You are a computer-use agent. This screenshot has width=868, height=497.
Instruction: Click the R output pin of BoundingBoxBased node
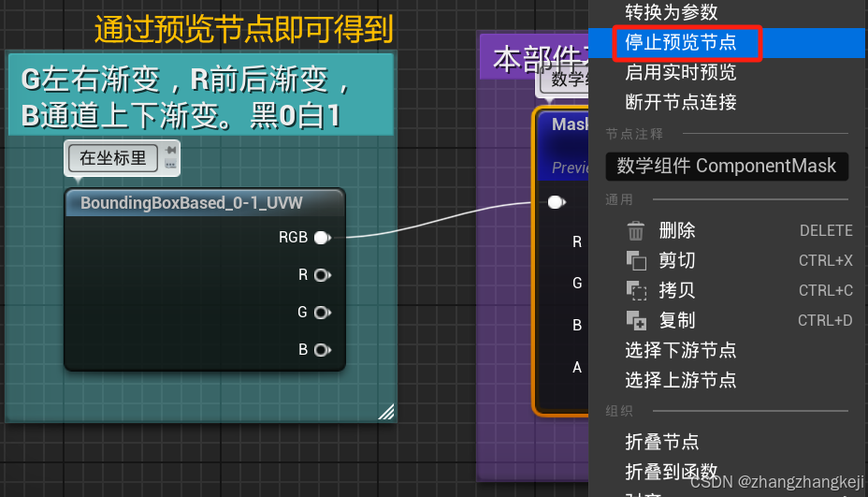point(322,275)
